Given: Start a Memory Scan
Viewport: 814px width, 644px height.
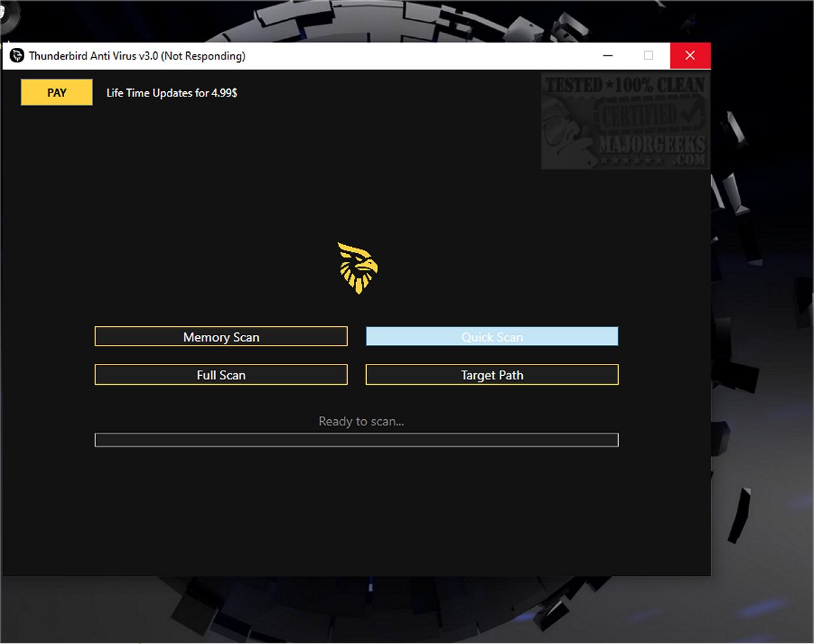Looking at the screenshot, I should point(221,337).
